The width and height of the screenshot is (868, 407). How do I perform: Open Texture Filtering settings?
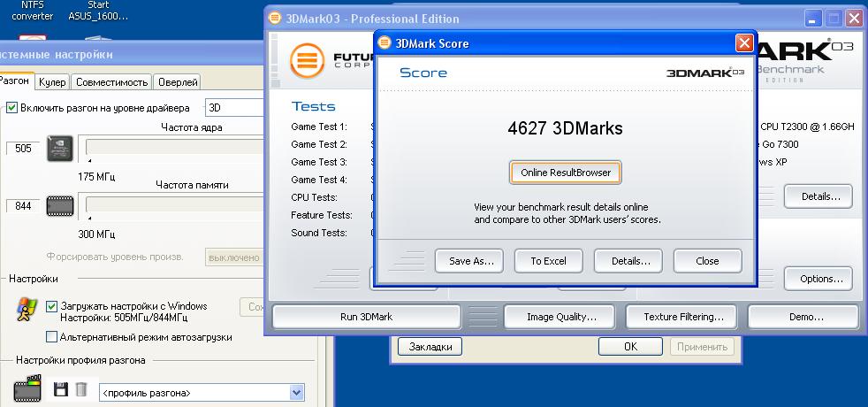[x=681, y=317]
